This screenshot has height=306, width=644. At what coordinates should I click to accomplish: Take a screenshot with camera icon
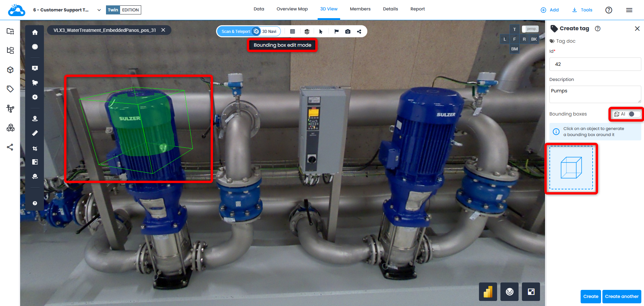click(348, 32)
